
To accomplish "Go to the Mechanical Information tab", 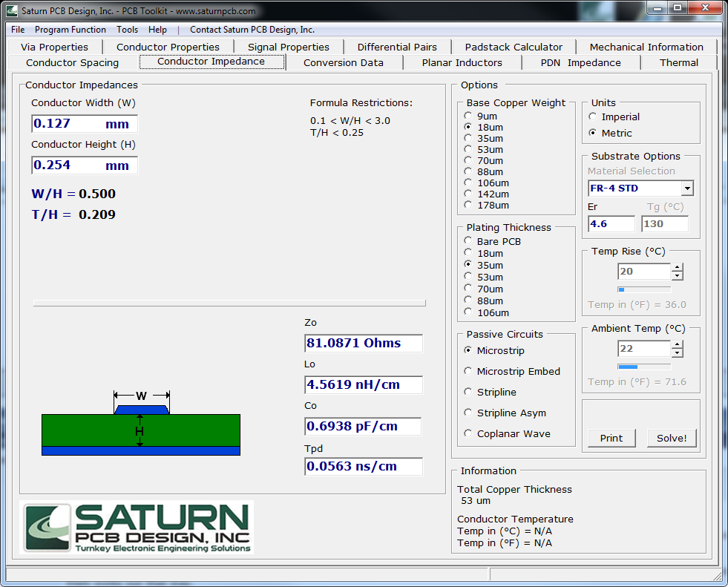I will [646, 47].
